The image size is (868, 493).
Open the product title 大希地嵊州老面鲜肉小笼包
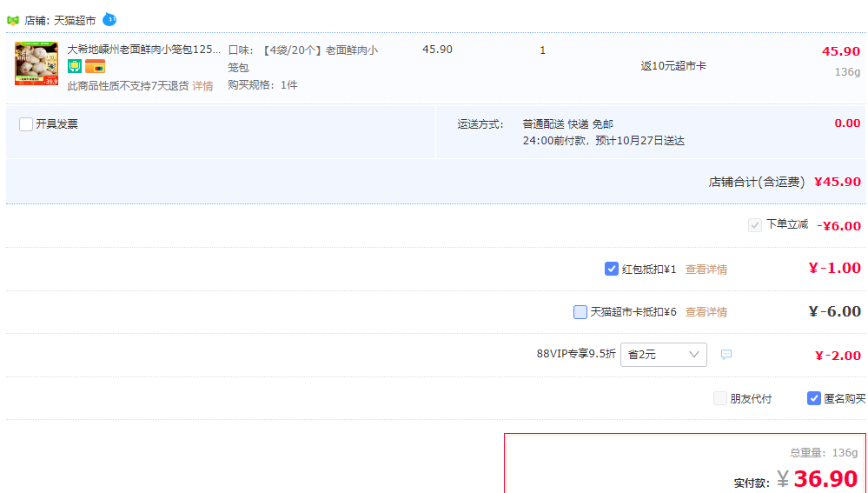tap(144, 50)
